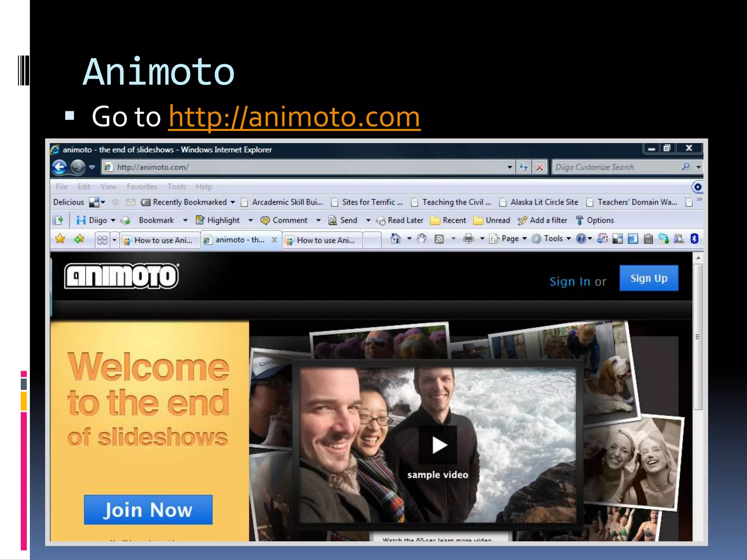Follow the http://animoto.com slide hyperlink
The image size is (747, 560).
point(294,117)
